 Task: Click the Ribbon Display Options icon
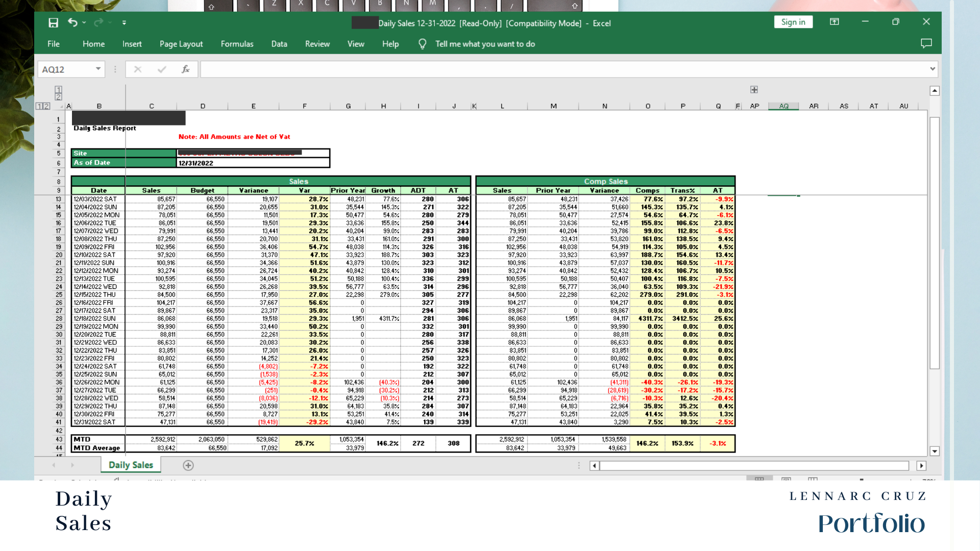[834, 22]
